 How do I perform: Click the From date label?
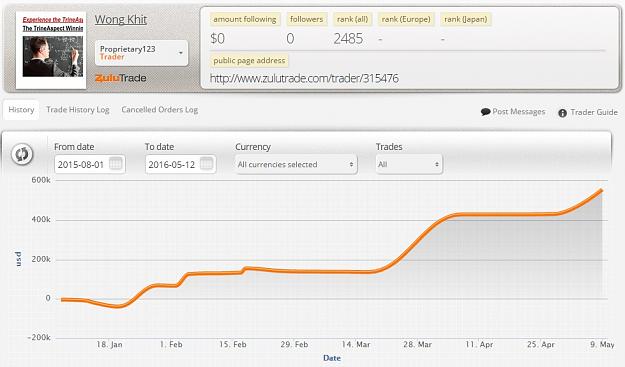click(x=74, y=147)
